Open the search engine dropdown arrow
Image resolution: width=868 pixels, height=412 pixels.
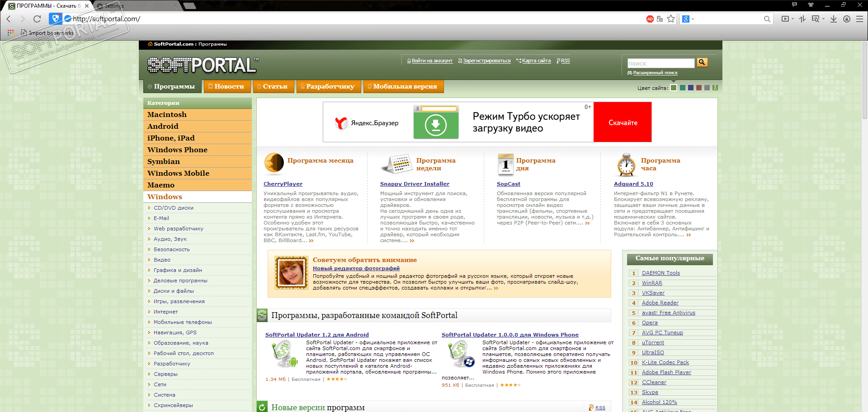tap(693, 19)
